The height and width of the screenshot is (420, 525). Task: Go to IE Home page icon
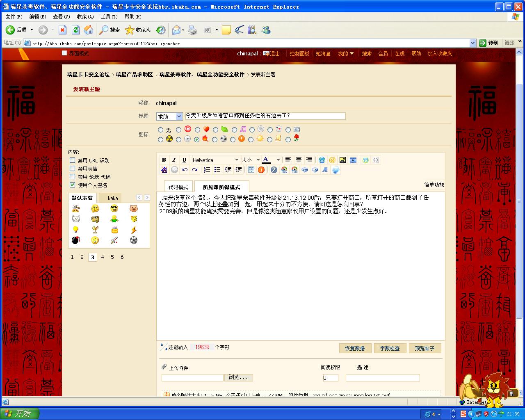coord(88,30)
